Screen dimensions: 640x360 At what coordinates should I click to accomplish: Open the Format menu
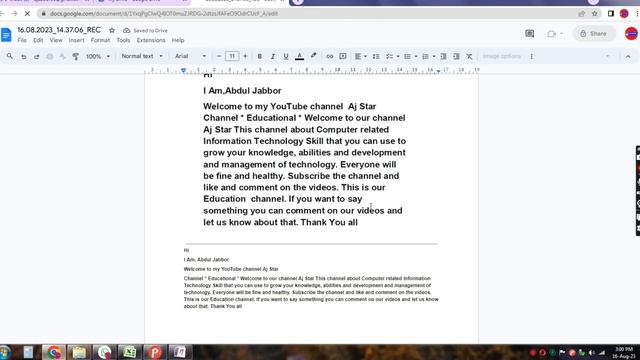[x=100, y=40]
